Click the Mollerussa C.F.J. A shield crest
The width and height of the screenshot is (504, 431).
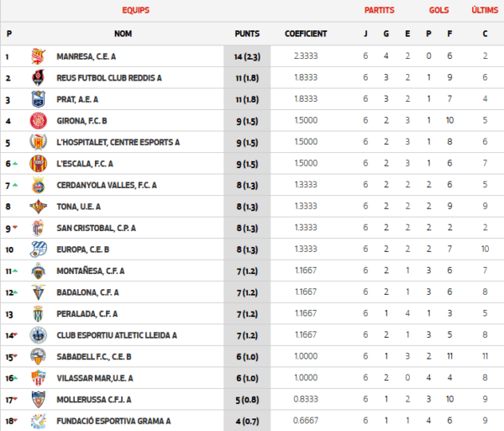39,400
